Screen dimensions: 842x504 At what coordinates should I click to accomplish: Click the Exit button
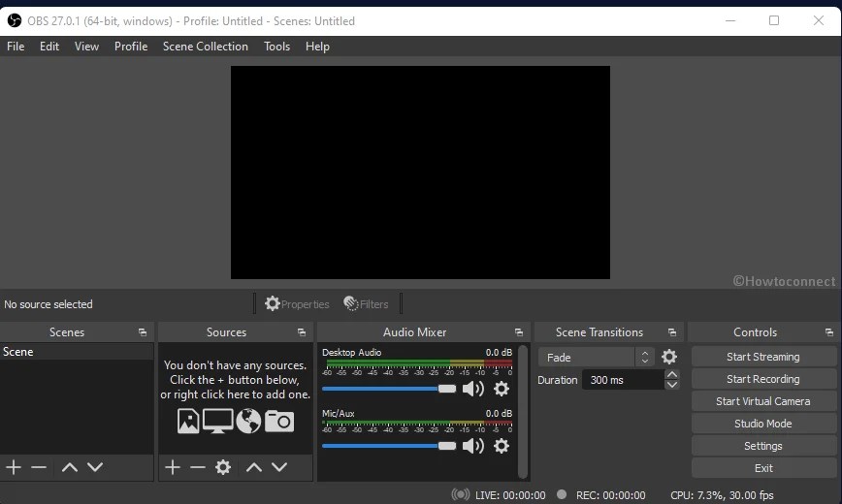tap(763, 468)
